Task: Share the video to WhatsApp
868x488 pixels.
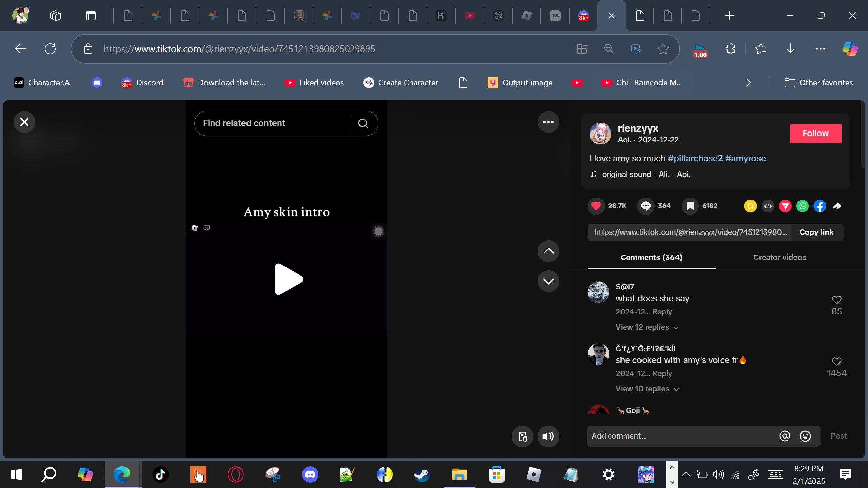Action: [x=802, y=206]
